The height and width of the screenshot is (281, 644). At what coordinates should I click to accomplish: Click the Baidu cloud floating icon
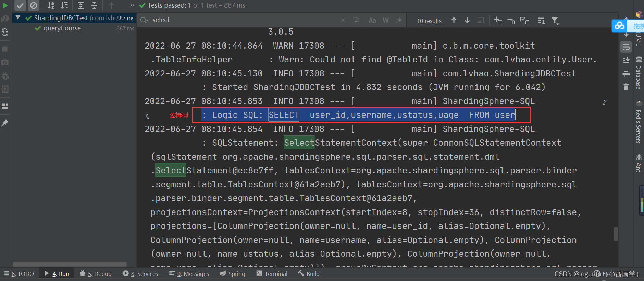[619, 26]
